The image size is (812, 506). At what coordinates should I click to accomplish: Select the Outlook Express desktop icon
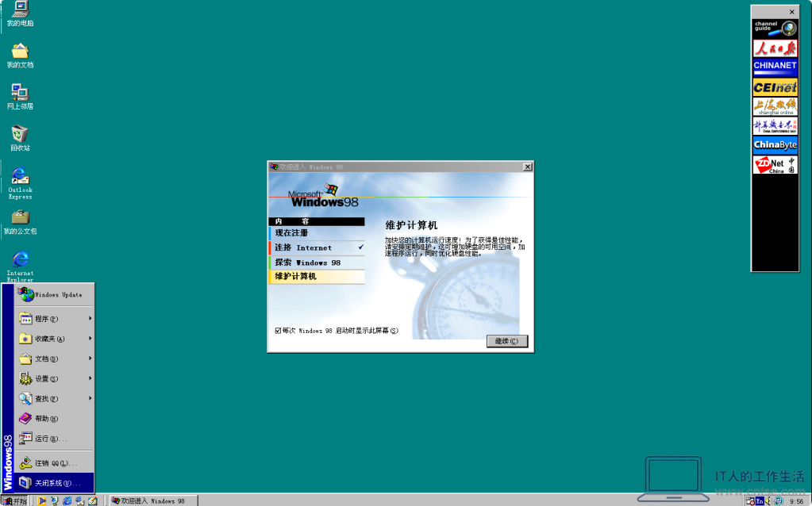click(x=20, y=184)
